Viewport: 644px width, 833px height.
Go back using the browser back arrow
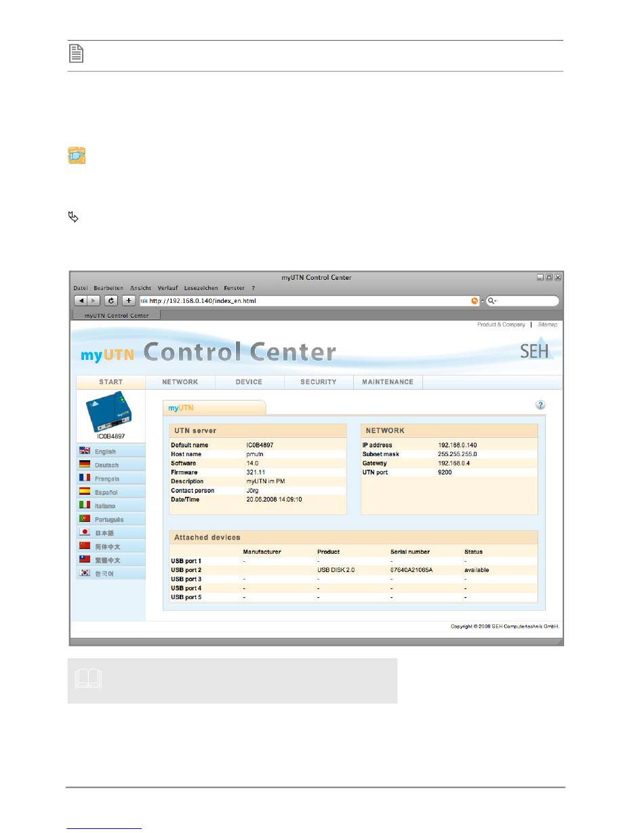[80, 300]
